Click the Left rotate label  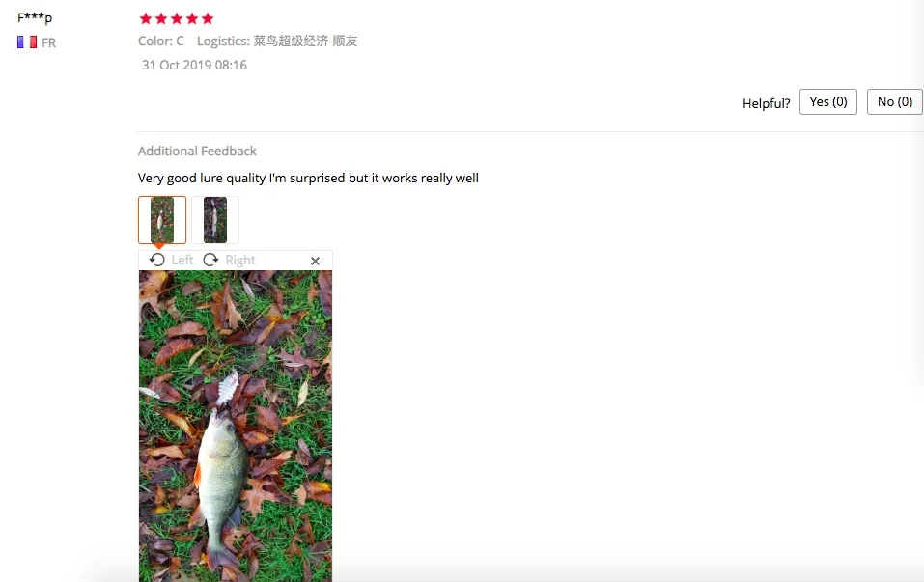coord(182,260)
